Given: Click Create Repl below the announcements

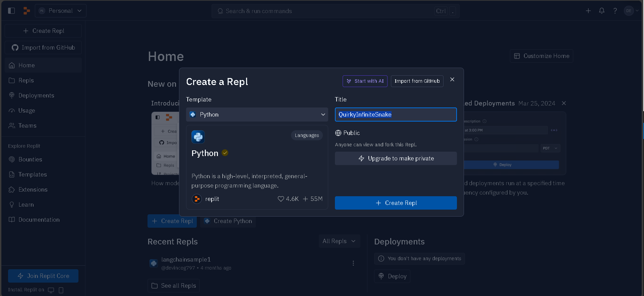Looking at the screenshot, I should [172, 221].
